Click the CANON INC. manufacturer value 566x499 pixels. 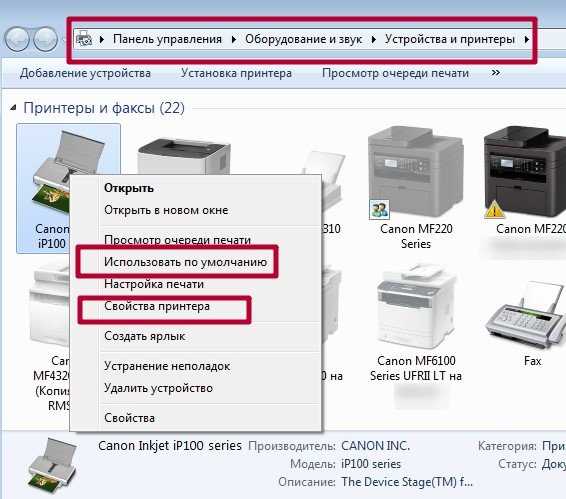click(x=375, y=446)
